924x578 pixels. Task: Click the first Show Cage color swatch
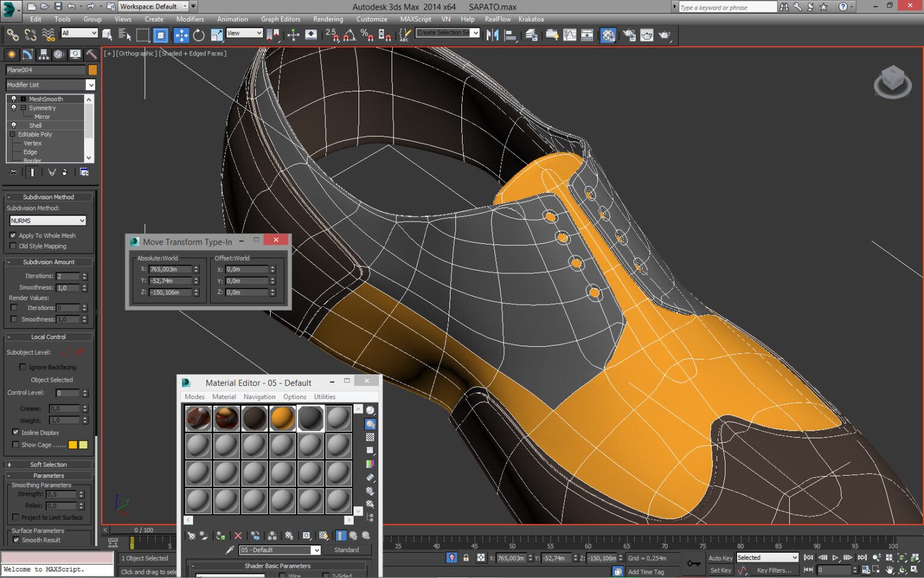click(x=73, y=444)
